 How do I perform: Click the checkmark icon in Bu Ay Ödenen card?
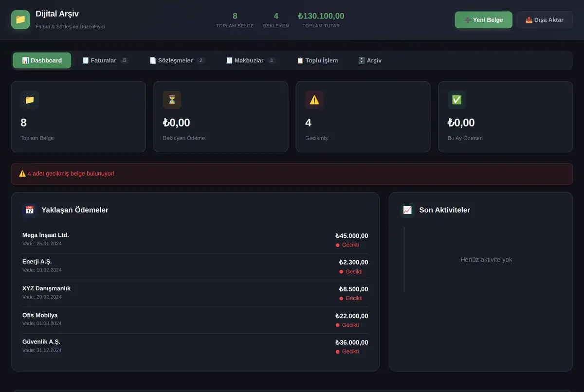click(x=456, y=100)
